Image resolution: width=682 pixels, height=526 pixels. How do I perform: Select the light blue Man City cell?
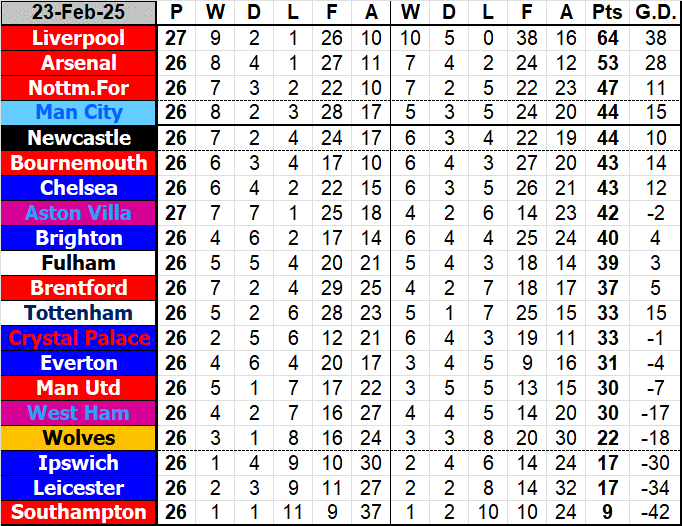tap(79, 113)
